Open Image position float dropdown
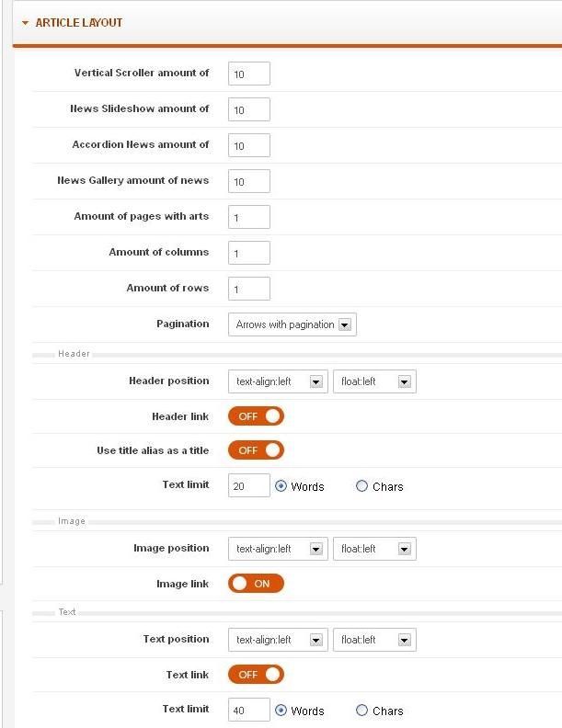The image size is (562, 728). pos(374,549)
